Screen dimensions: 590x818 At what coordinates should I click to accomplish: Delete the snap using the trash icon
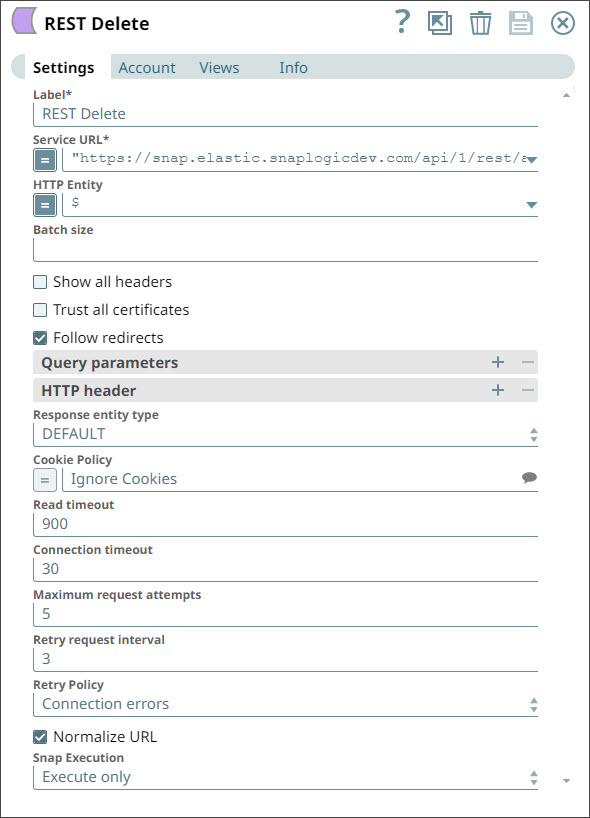(481, 22)
